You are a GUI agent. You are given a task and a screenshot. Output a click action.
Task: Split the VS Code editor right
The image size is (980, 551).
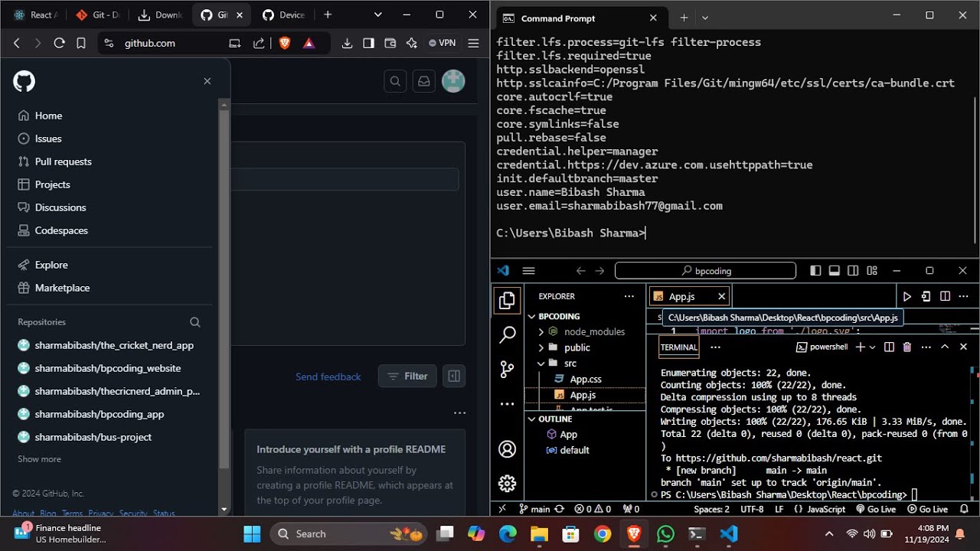[x=945, y=296]
